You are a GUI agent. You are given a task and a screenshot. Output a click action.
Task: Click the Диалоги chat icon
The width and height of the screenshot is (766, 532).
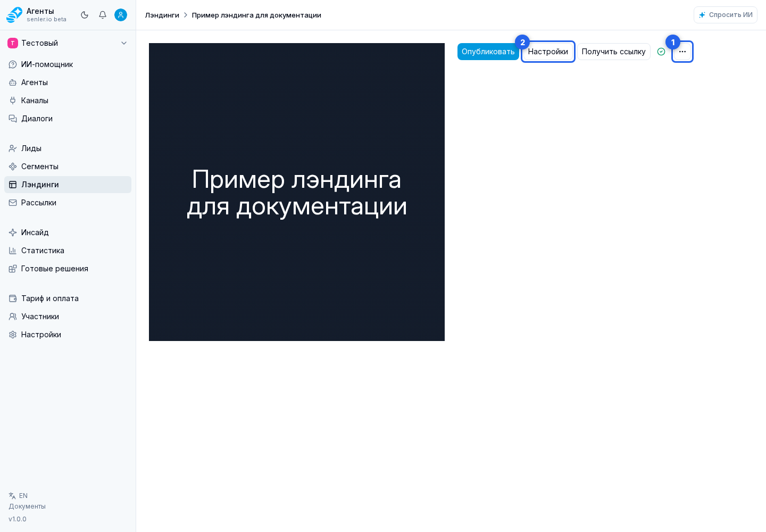pyautogui.click(x=13, y=119)
